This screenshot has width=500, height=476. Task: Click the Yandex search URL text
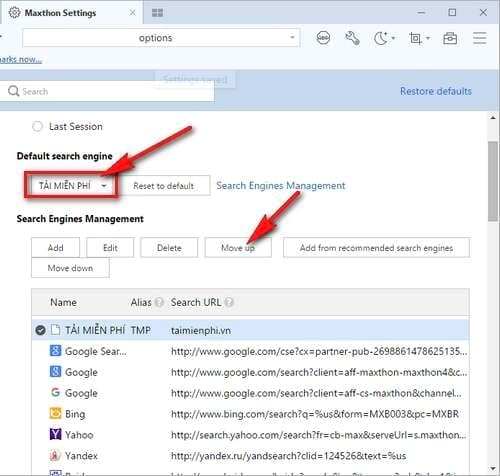(288, 456)
